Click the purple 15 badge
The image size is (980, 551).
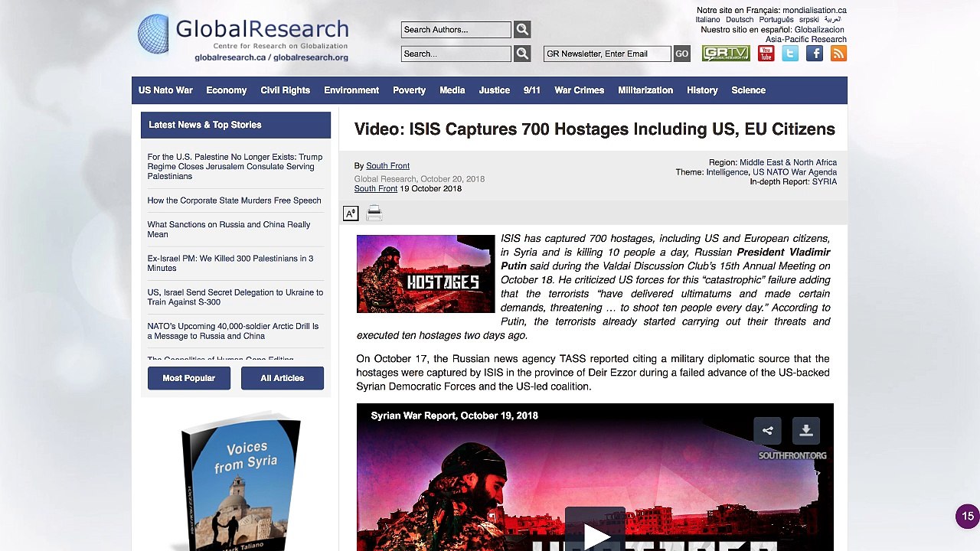click(x=968, y=517)
